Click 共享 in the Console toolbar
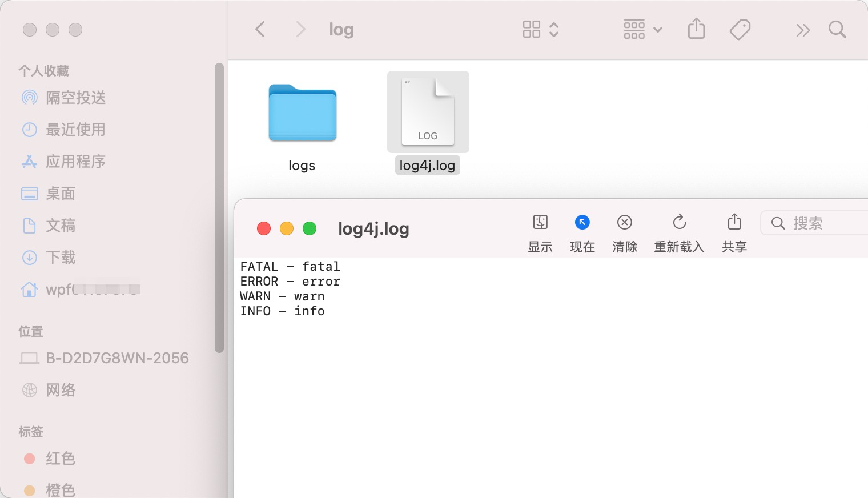868x498 pixels. click(734, 234)
